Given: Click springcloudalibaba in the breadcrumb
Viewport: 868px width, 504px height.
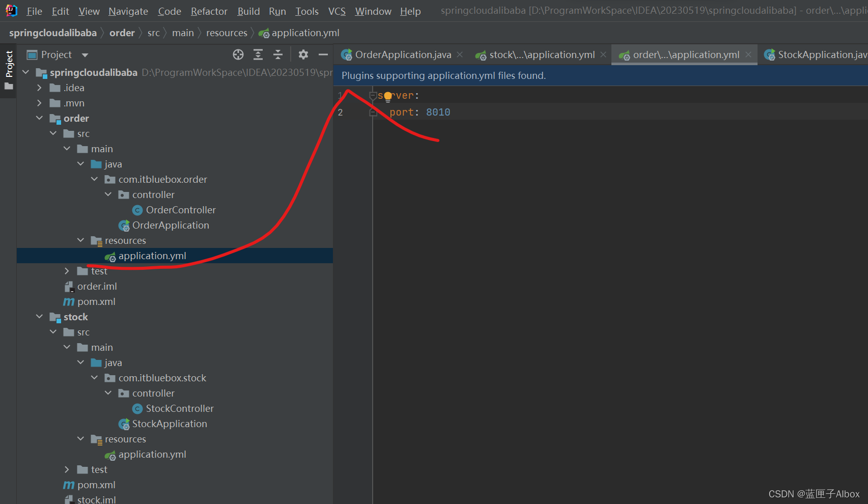Looking at the screenshot, I should point(53,33).
